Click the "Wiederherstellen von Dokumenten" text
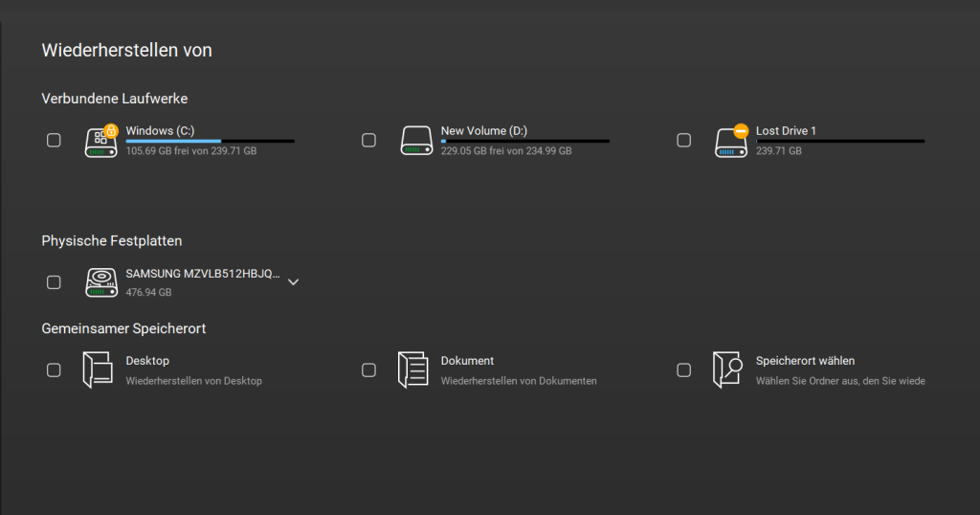Image resolution: width=980 pixels, height=515 pixels. [x=518, y=381]
